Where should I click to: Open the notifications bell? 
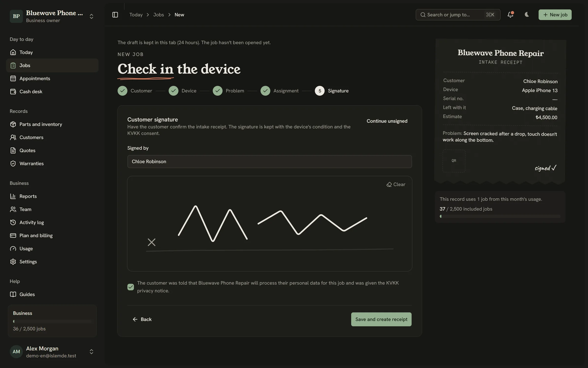click(510, 15)
